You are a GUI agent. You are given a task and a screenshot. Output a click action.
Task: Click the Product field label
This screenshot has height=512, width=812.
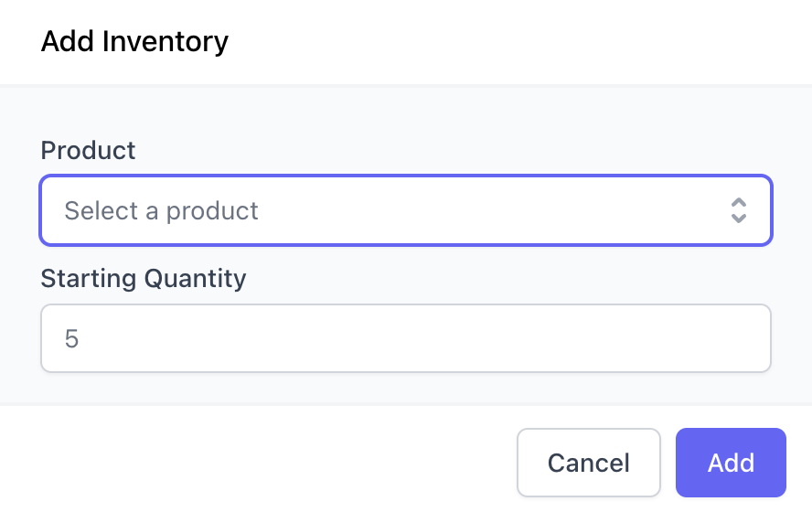pos(88,150)
